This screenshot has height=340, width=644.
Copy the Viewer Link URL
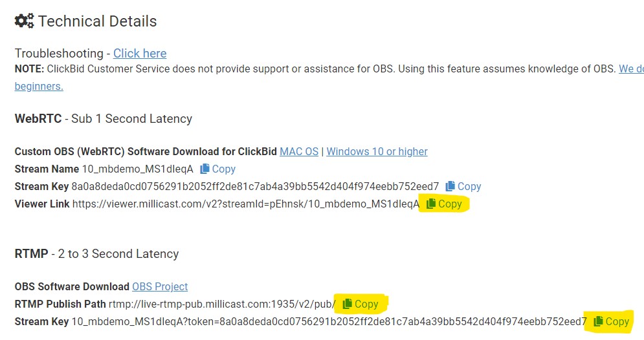tap(444, 204)
